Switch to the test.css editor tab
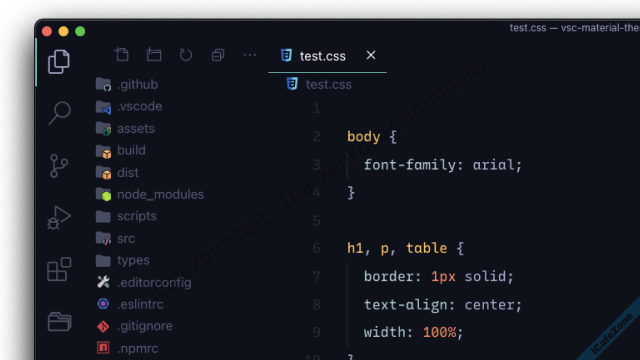This screenshot has height=360, width=640. tap(327, 56)
